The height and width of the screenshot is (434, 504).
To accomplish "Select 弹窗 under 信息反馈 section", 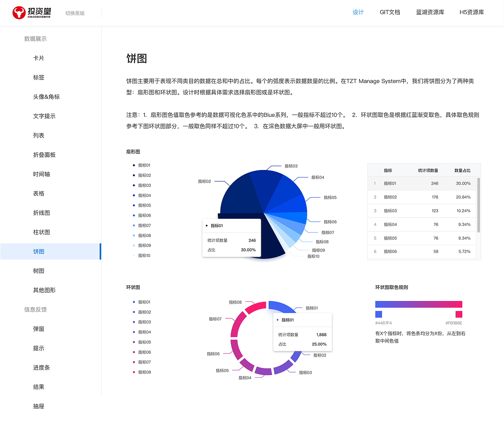I will click(39, 329).
